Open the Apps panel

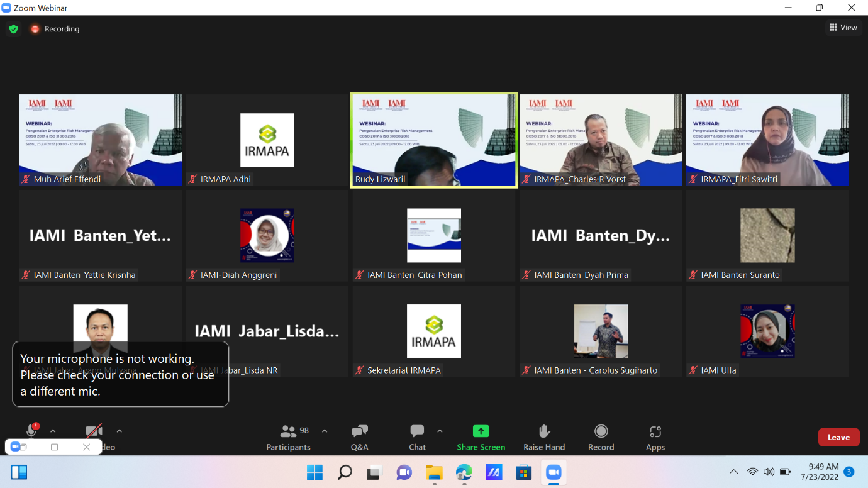click(x=655, y=438)
